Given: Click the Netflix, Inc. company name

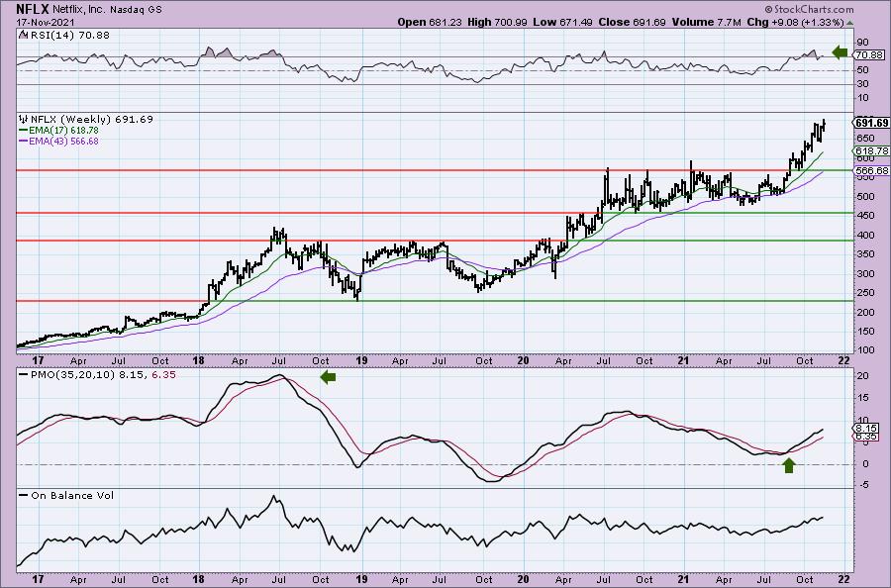Looking at the screenshot, I should pos(81,9).
